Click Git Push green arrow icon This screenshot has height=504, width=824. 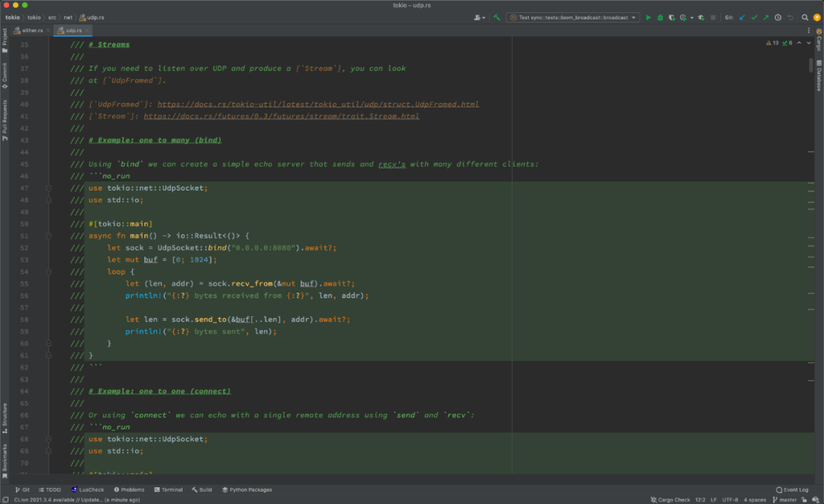766,18
